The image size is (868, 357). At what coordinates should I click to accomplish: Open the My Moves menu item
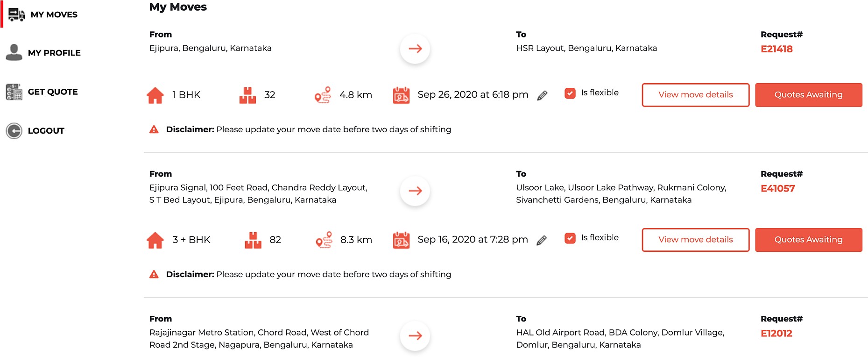(54, 14)
